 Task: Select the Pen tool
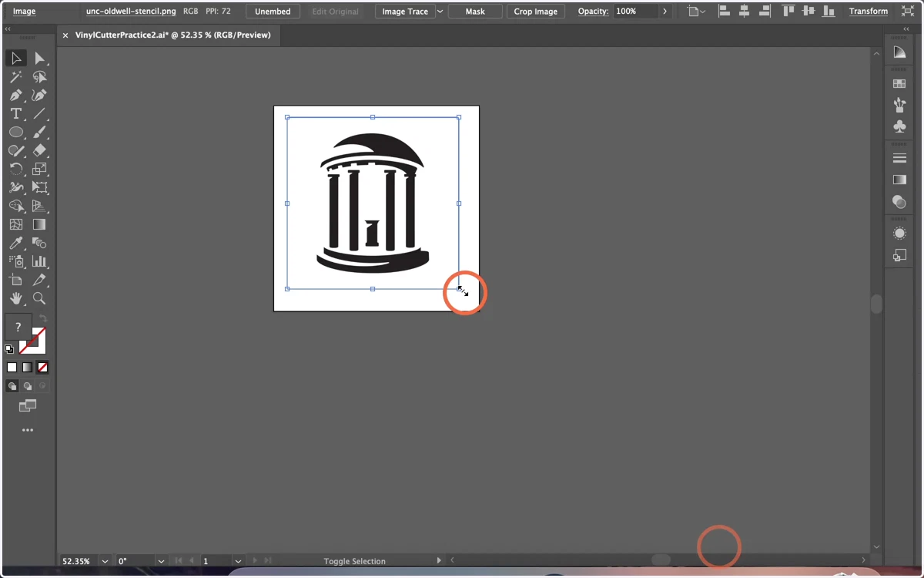pos(16,96)
